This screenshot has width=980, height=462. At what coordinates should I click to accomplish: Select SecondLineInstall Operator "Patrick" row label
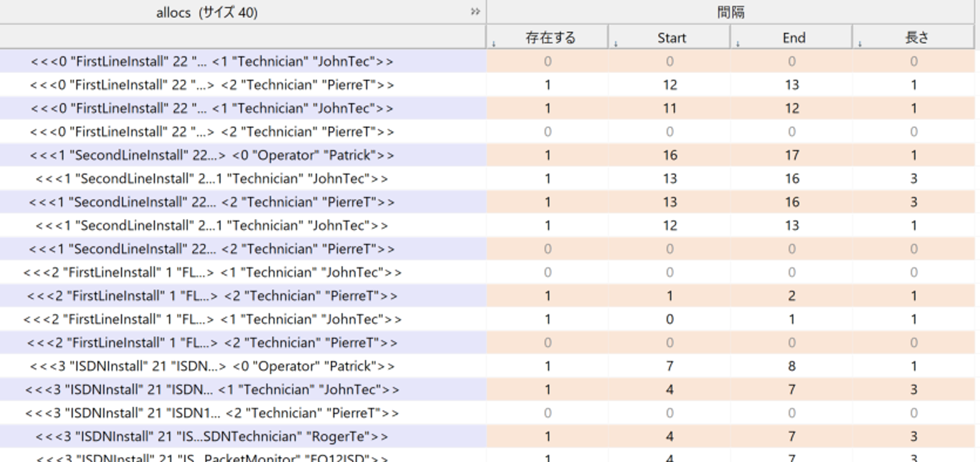coord(212,155)
